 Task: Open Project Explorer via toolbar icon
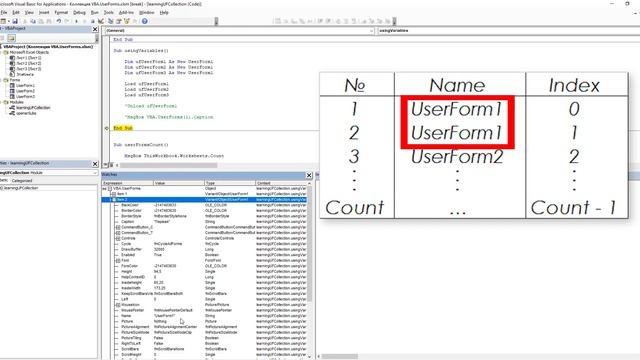click(111, 21)
